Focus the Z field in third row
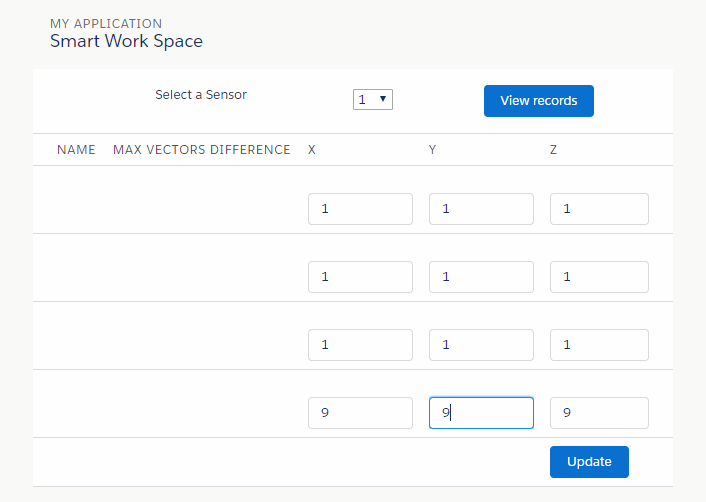 point(599,345)
